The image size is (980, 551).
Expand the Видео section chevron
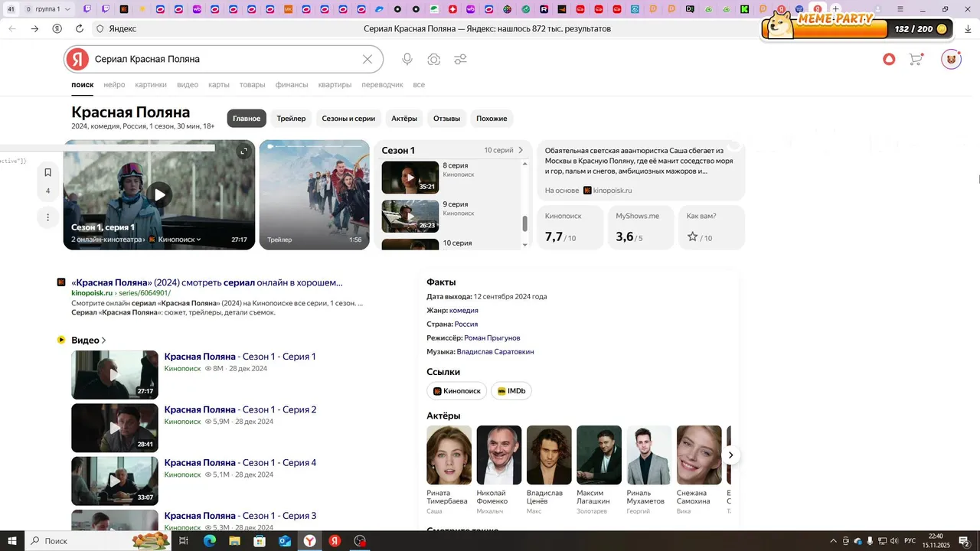[x=104, y=341]
